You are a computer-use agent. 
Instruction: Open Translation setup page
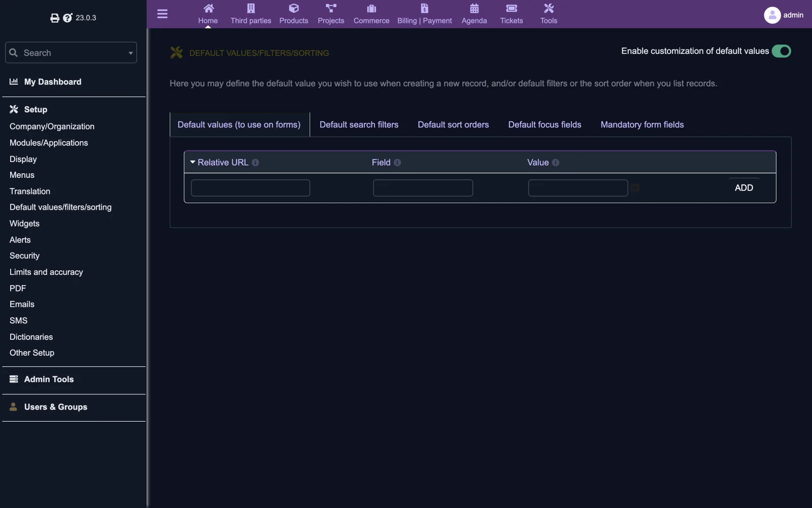[x=30, y=191]
